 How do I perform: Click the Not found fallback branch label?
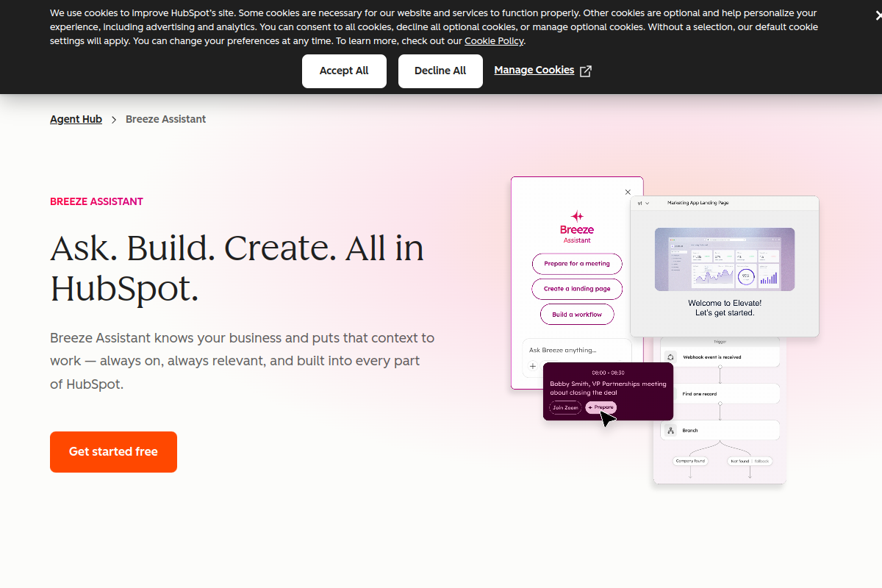tap(750, 461)
